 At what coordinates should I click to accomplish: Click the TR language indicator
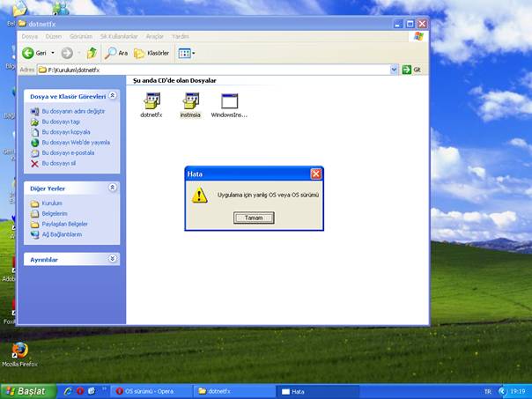click(488, 392)
